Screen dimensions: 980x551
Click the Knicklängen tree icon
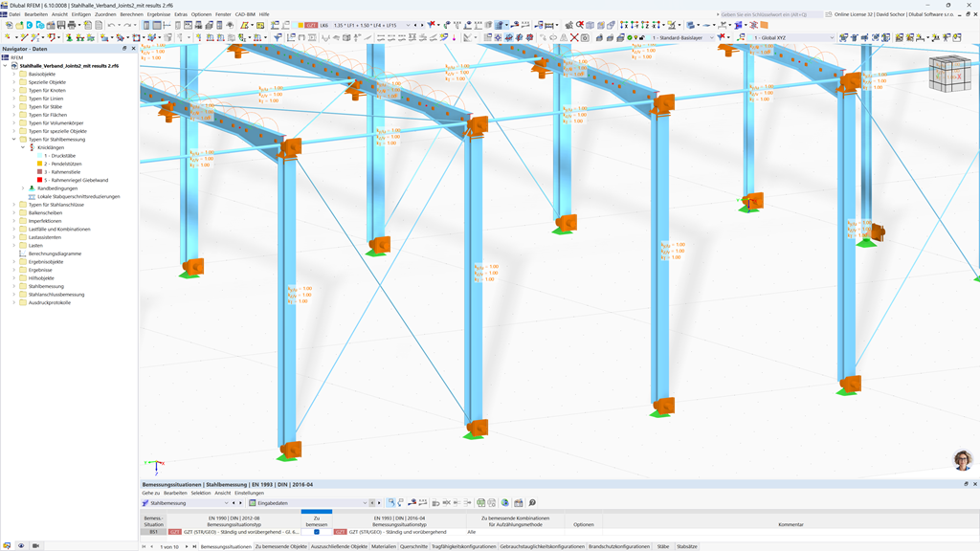click(x=32, y=147)
